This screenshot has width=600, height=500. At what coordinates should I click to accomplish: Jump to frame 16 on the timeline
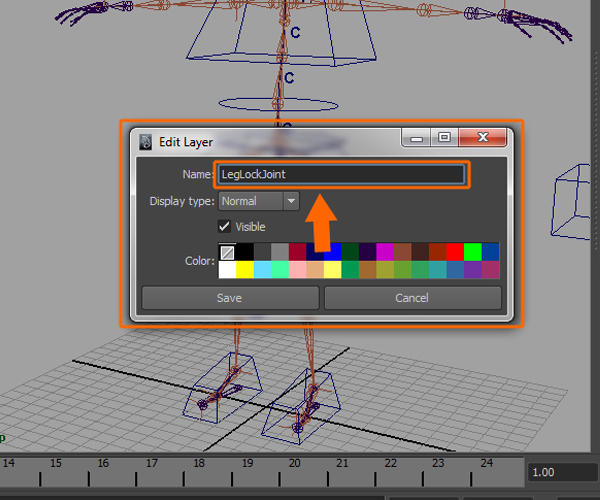pyautogui.click(x=103, y=463)
